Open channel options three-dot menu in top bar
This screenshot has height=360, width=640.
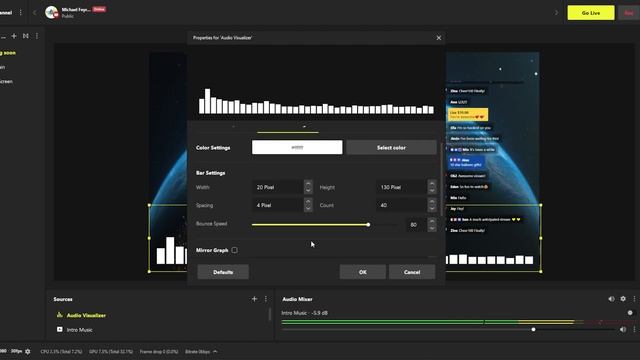pos(21,13)
